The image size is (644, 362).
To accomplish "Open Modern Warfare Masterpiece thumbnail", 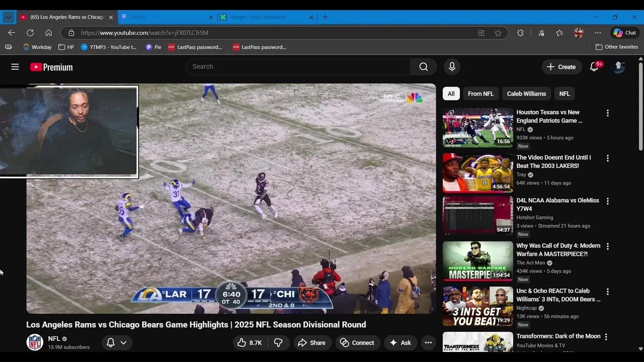I will (x=477, y=261).
